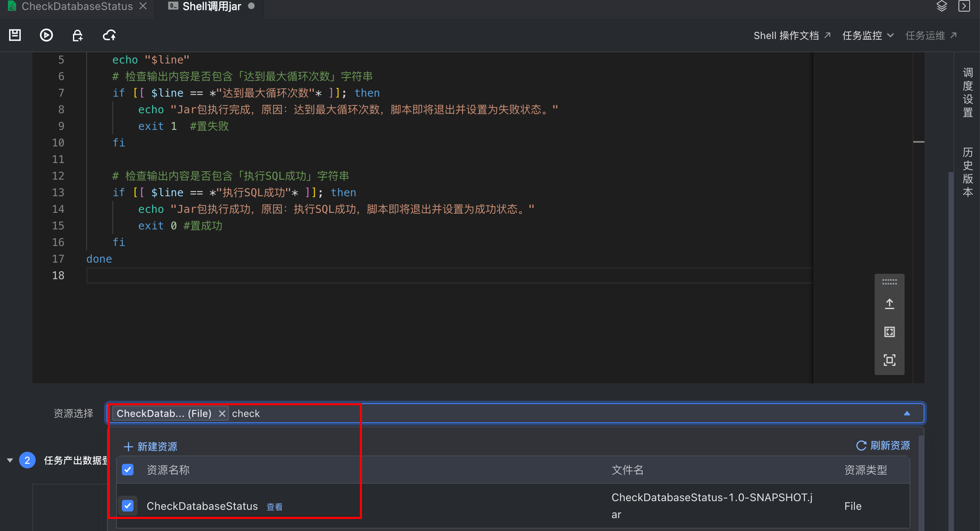Viewport: 980px width, 531px height.
Task: Open the 调度设置 side panel
Action: [x=968, y=93]
